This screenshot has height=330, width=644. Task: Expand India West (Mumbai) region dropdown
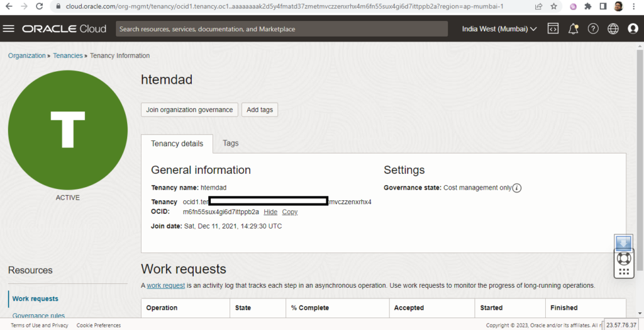(x=499, y=29)
